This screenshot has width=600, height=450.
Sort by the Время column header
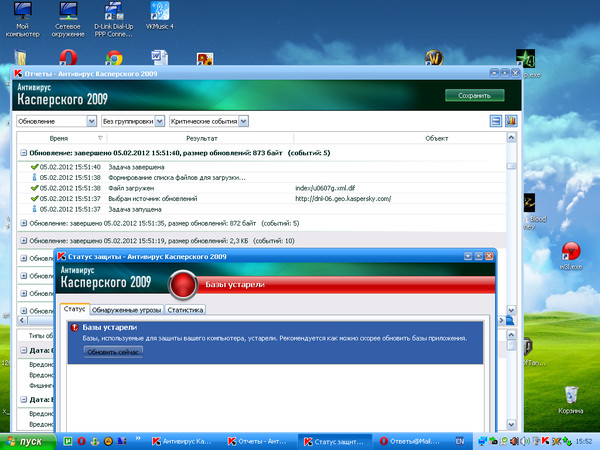tap(61, 138)
